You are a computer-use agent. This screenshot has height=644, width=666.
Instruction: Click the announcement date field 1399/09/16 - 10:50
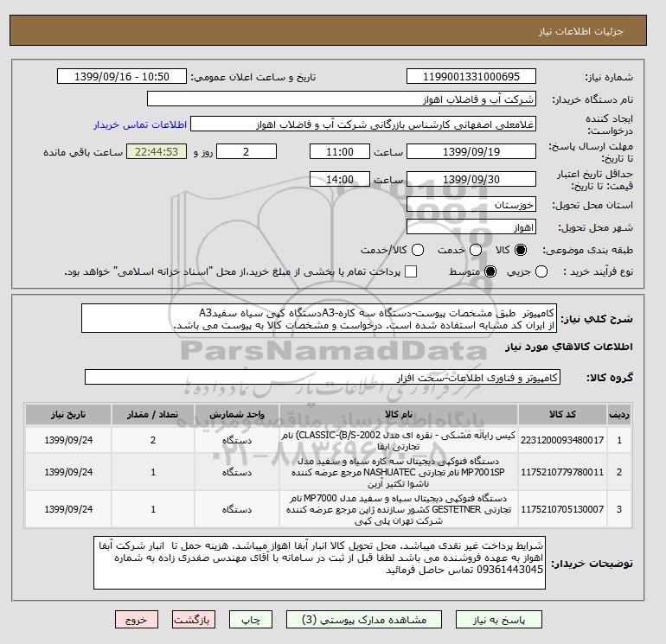121,76
